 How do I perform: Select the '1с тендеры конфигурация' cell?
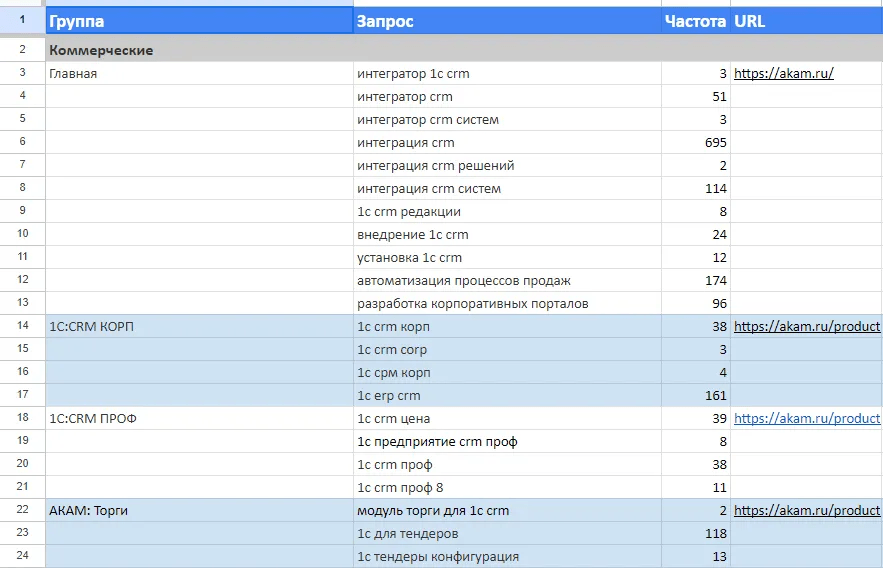pyautogui.click(x=507, y=557)
